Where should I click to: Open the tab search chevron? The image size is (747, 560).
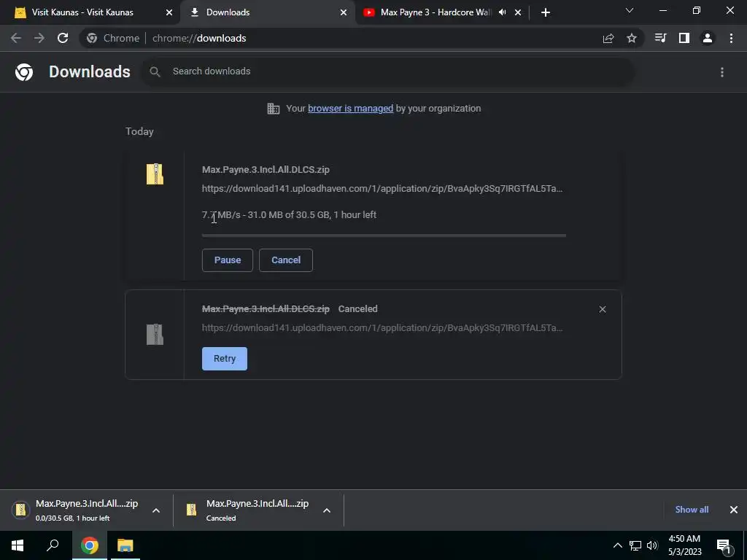630,10
